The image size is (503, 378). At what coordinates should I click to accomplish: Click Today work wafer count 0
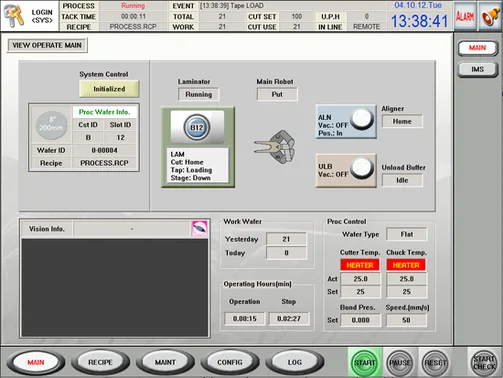click(x=286, y=253)
